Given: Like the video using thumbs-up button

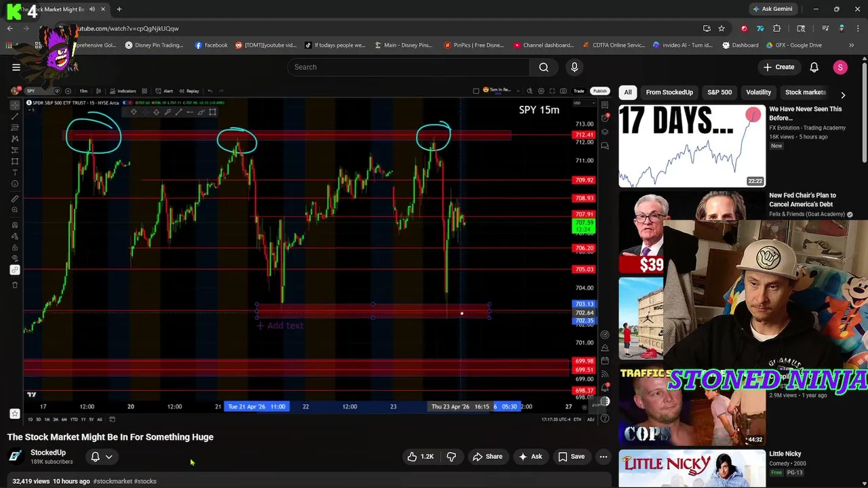Looking at the screenshot, I should tap(420, 457).
